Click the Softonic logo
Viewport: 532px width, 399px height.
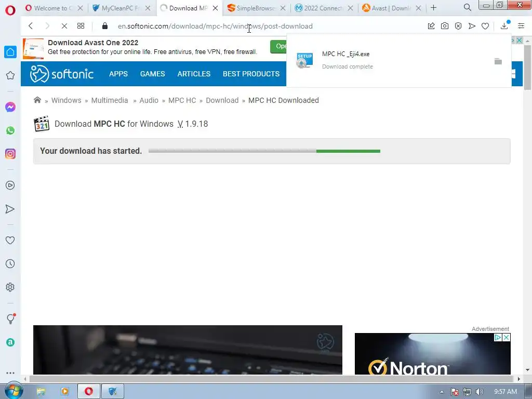(x=62, y=74)
